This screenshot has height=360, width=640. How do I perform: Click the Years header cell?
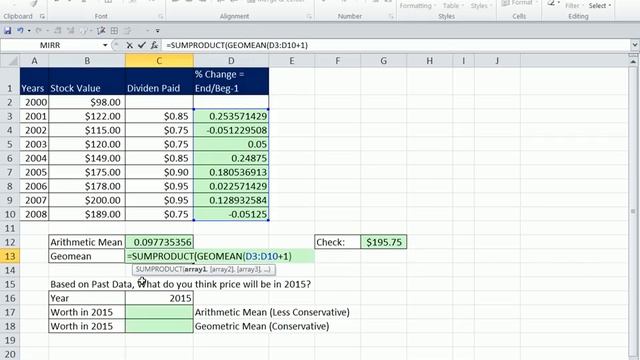[x=34, y=82]
